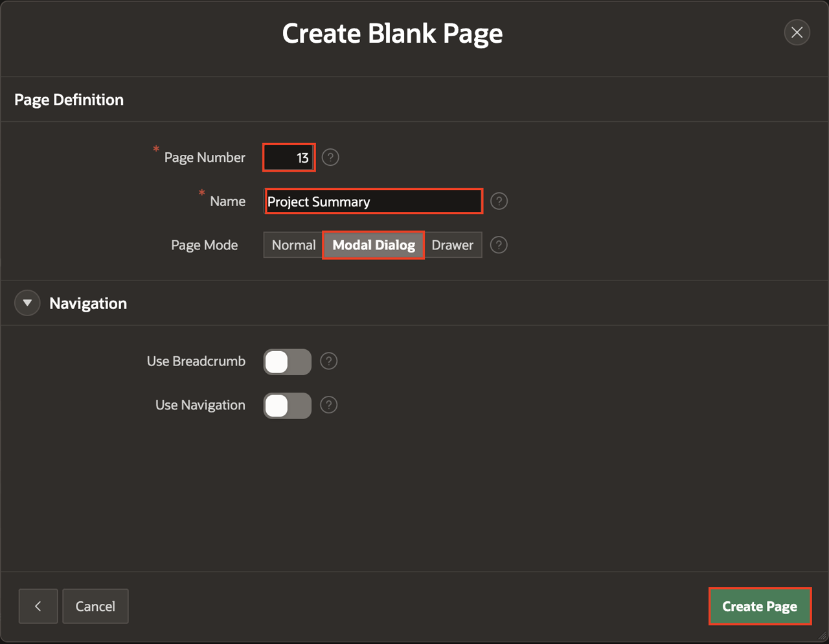The image size is (829, 644).
Task: Click the dialog resize handle in the corner
Action: click(823, 638)
